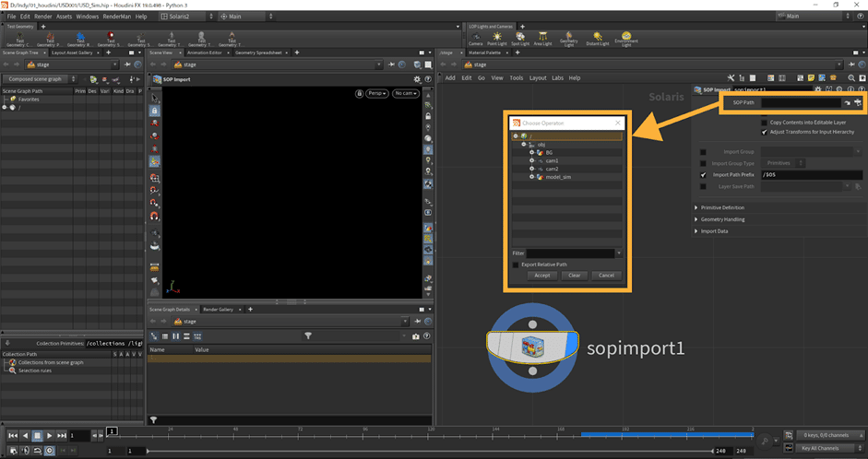This screenshot has width=868, height=459.
Task: Uncheck Adjust Transforms for Input Hierarchy
Action: tap(764, 132)
